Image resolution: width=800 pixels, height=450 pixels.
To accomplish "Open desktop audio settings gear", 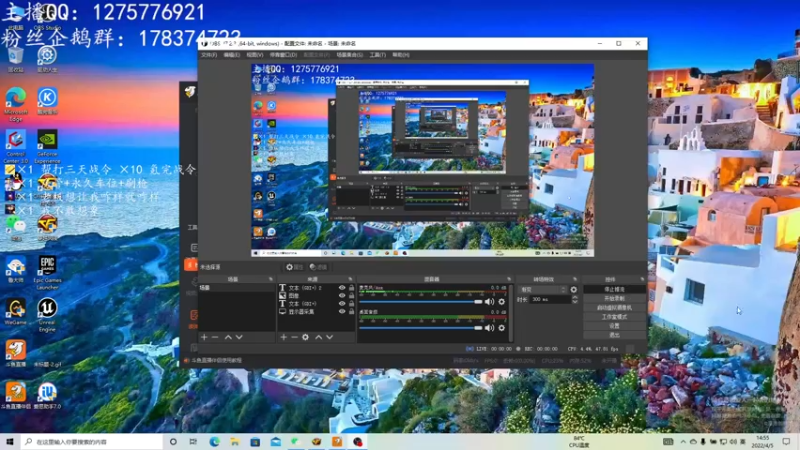I will click(x=502, y=328).
